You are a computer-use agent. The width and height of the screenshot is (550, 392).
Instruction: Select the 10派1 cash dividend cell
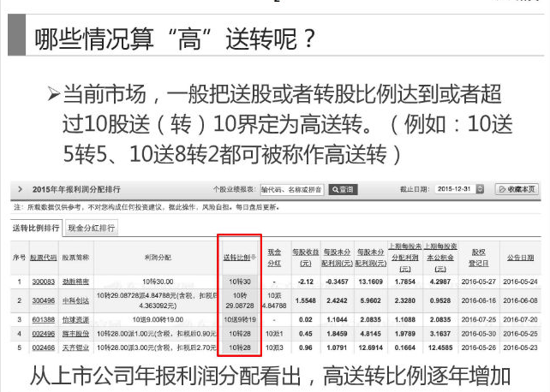274,334
